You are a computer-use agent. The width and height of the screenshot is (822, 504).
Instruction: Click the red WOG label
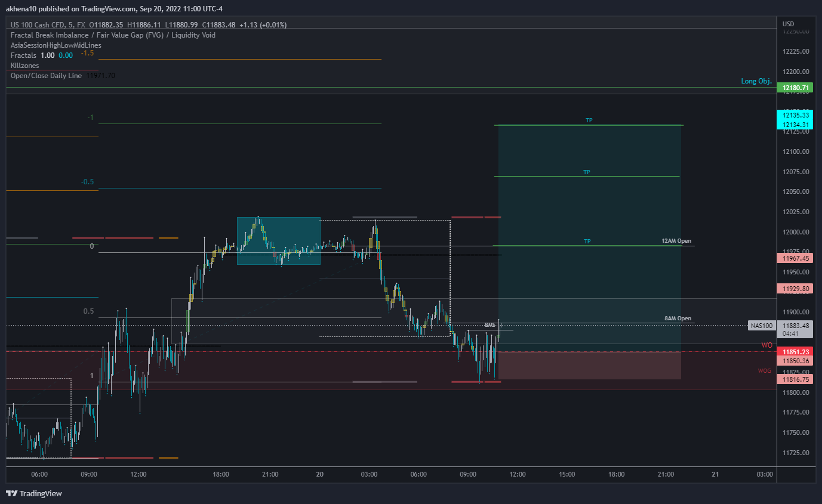click(765, 371)
